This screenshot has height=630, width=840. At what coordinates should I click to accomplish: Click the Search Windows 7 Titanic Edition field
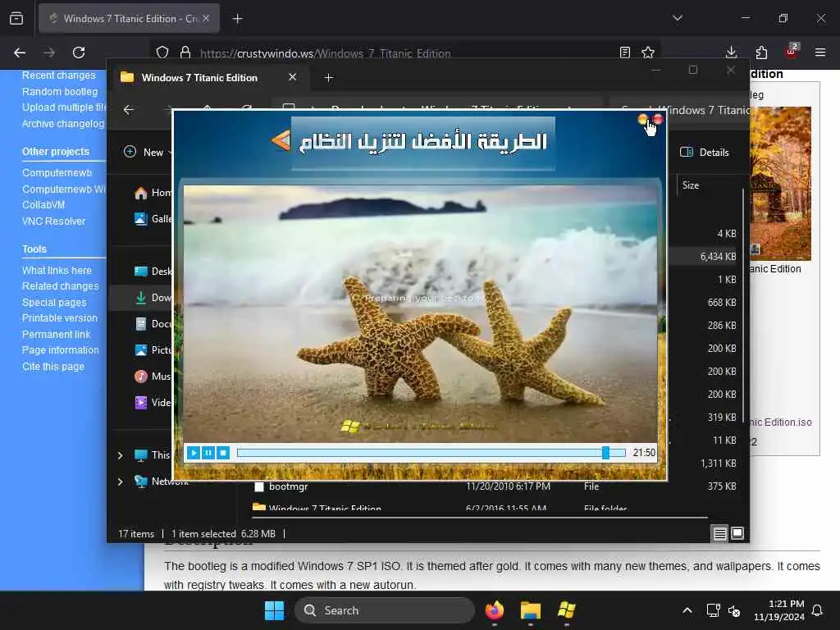pos(679,110)
